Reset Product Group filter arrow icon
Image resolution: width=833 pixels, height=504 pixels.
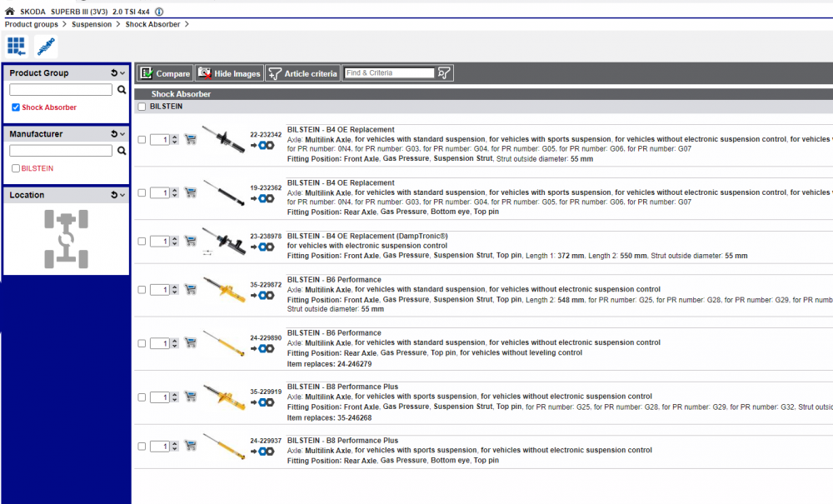(x=113, y=72)
